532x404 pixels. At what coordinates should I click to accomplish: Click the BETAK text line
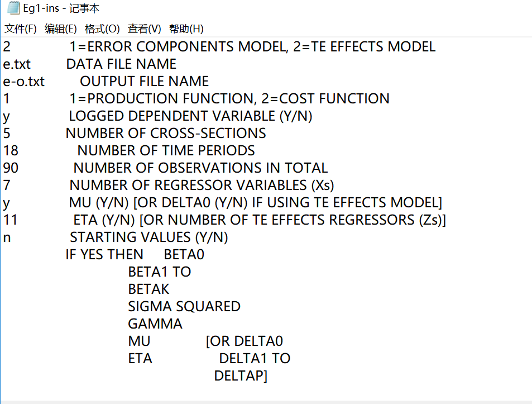point(148,289)
